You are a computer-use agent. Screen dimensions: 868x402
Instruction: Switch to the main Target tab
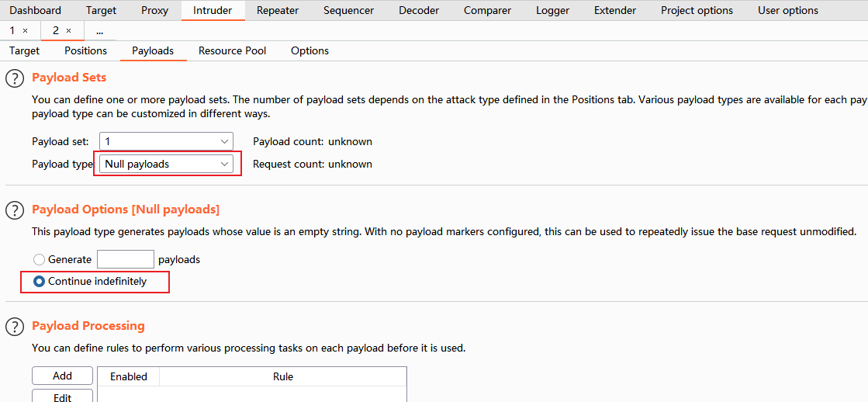[102, 11]
